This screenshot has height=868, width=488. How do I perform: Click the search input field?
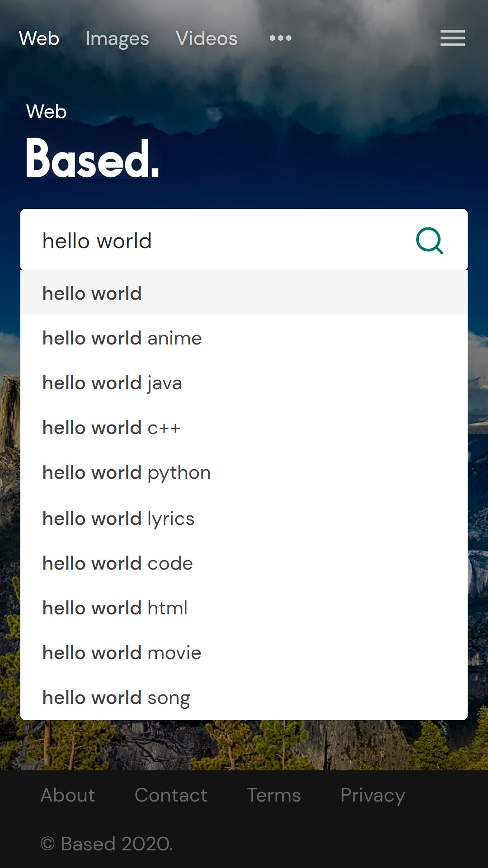(x=217, y=241)
